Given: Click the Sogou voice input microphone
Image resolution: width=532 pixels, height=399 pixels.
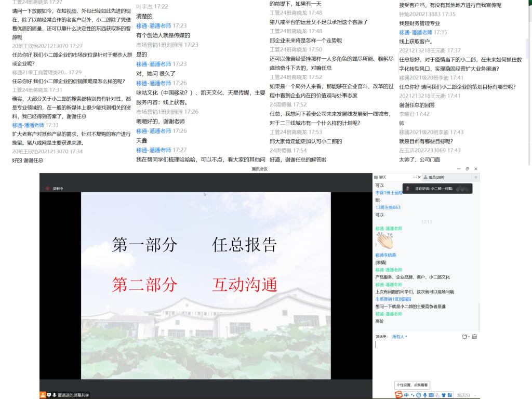Looking at the screenshot, I should pyautogui.click(x=424, y=395).
